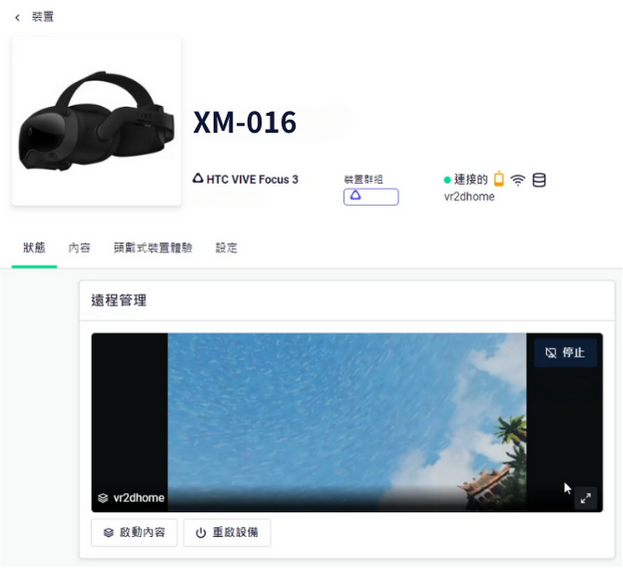Click the green connection status dot
The height and width of the screenshot is (568, 623).
coord(448,181)
